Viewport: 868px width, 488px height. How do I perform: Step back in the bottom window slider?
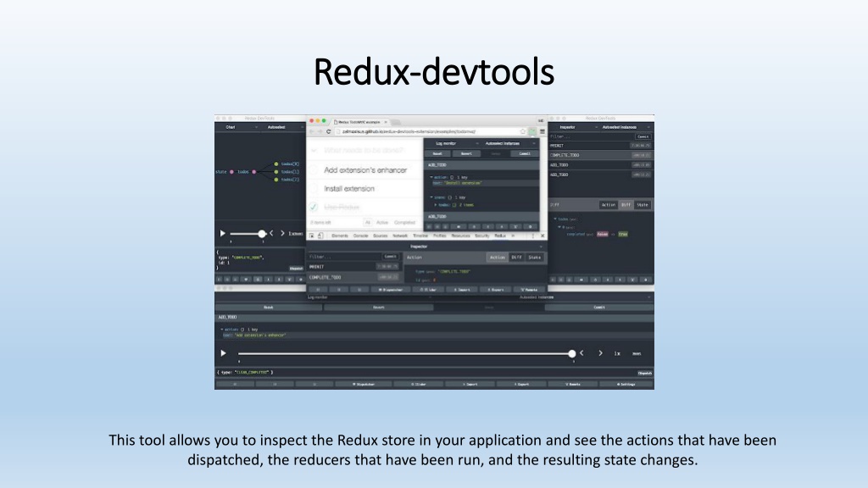(581, 353)
